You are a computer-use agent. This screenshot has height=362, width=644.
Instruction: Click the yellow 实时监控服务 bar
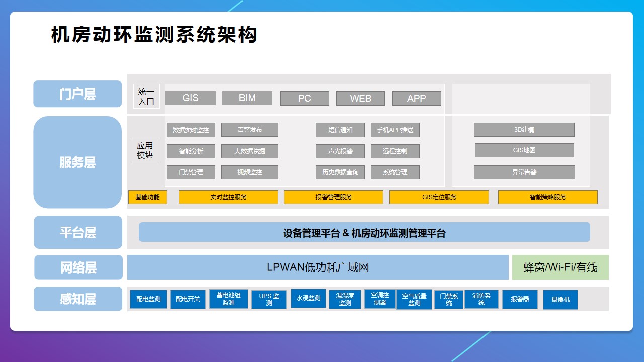point(228,197)
